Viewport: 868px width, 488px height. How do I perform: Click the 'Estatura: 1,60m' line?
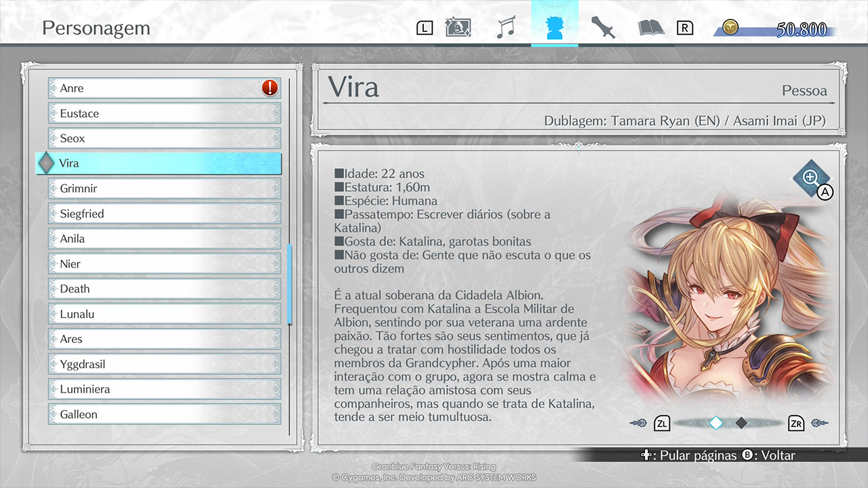coord(382,188)
